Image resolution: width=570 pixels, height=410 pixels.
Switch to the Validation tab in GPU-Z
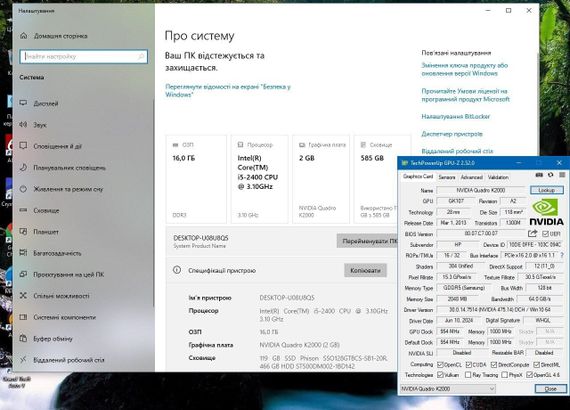point(498,177)
